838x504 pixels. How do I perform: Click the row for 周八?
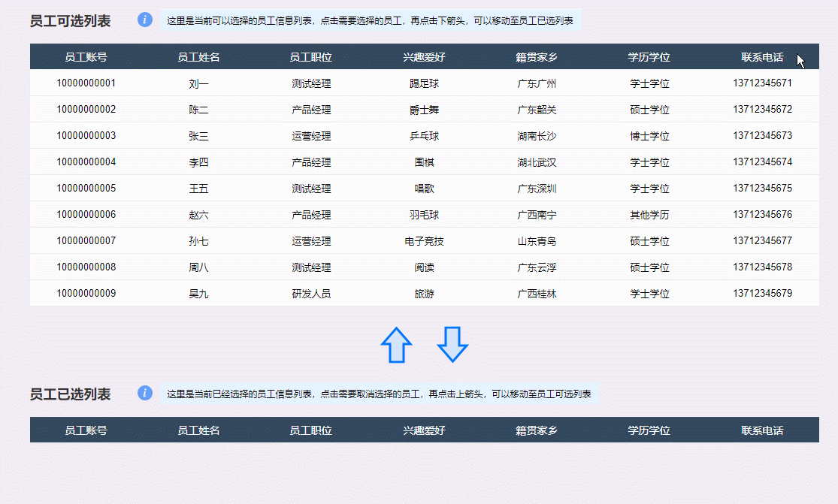click(199, 267)
